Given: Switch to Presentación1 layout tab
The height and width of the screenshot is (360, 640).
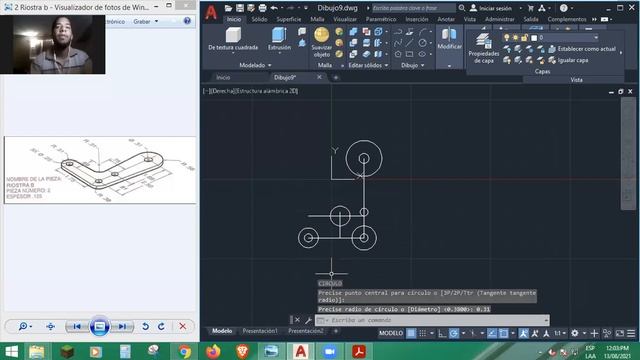Looking at the screenshot, I should (x=260, y=331).
